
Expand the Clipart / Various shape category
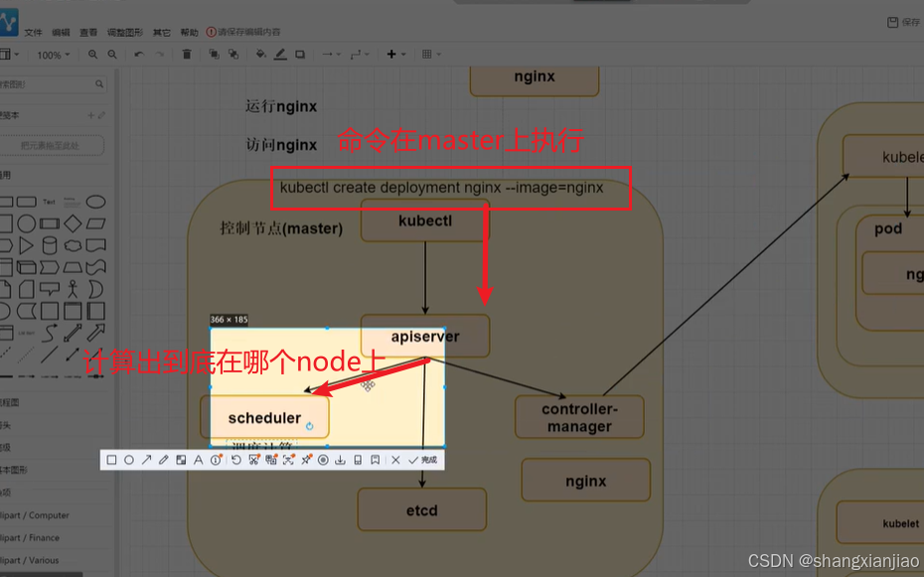(30, 560)
